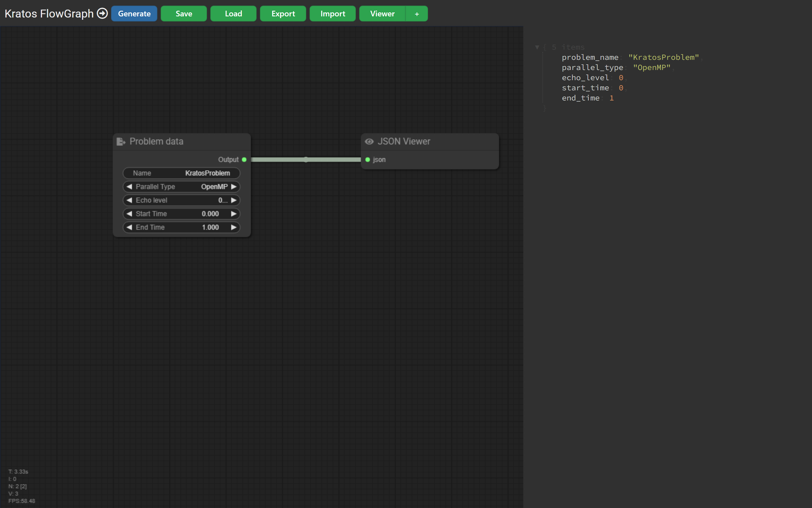The image size is (812, 508).
Task: Click the midpoint of the node connection link
Action: [306, 159]
